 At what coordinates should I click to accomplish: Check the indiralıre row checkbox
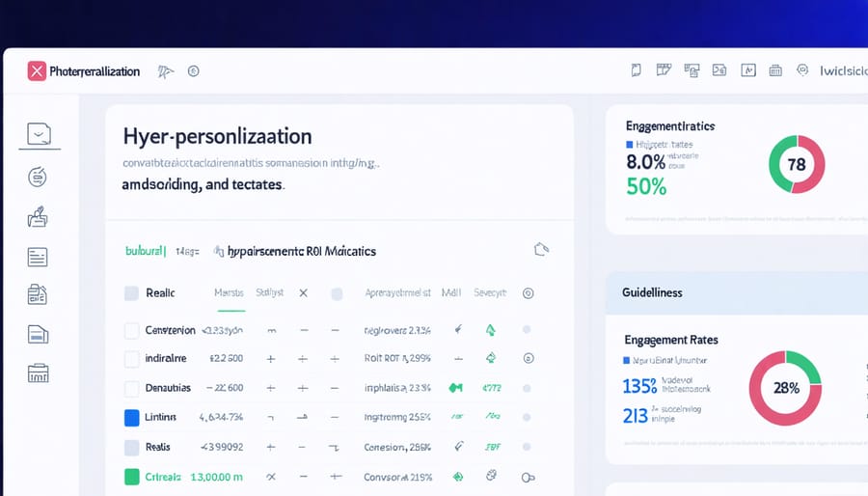point(131,359)
